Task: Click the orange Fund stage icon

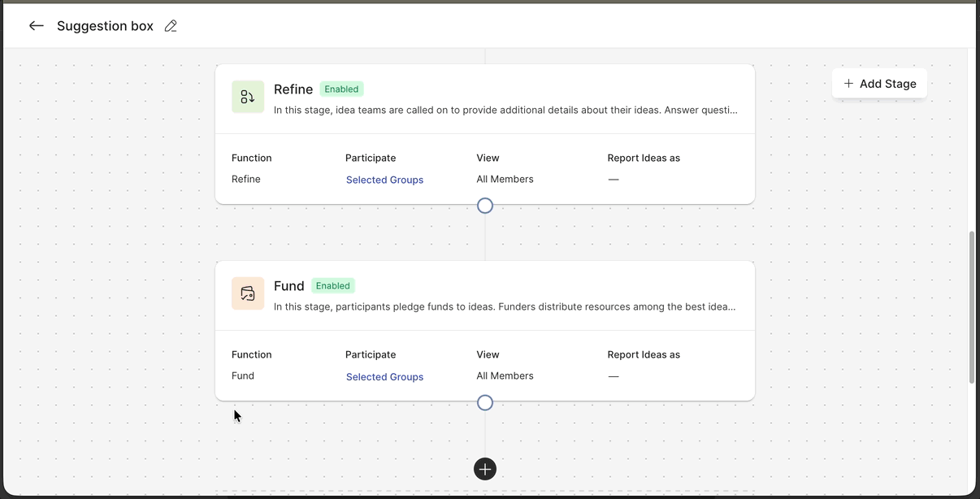Action: (248, 293)
